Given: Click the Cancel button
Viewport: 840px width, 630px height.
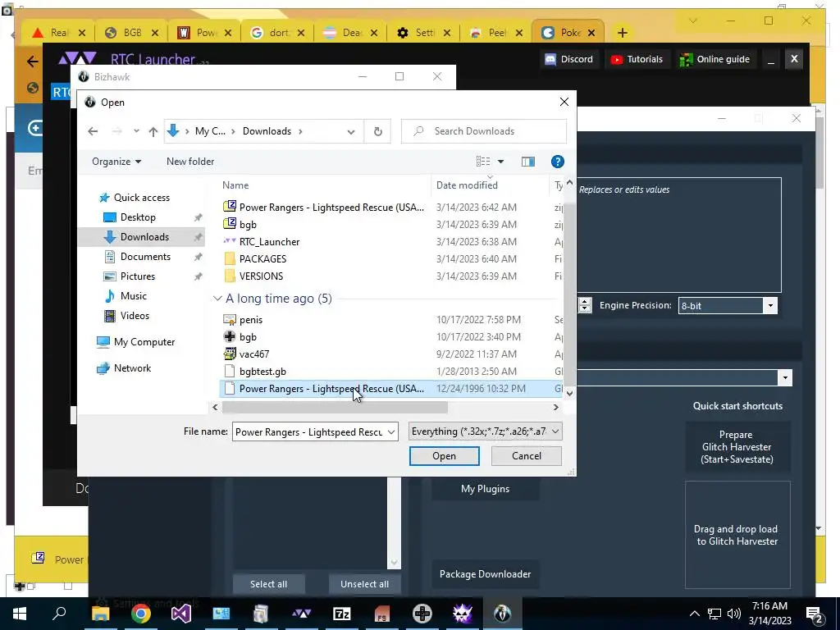Looking at the screenshot, I should point(526,456).
